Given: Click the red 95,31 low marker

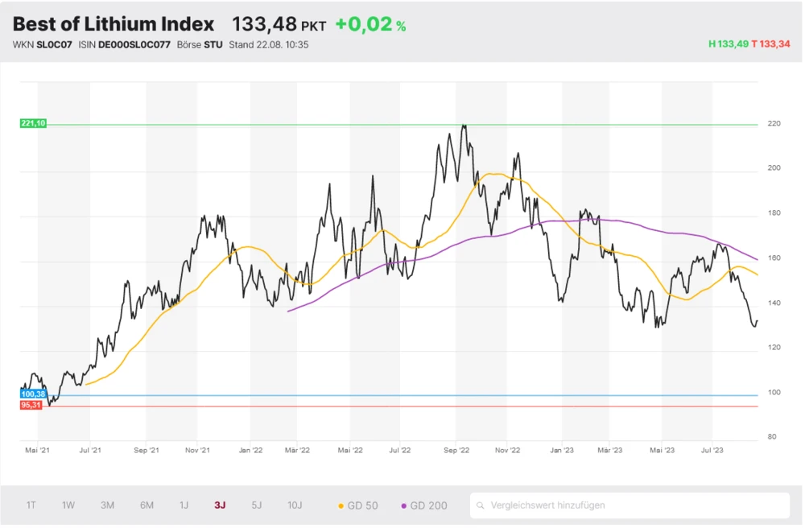Looking at the screenshot, I should click(x=31, y=405).
